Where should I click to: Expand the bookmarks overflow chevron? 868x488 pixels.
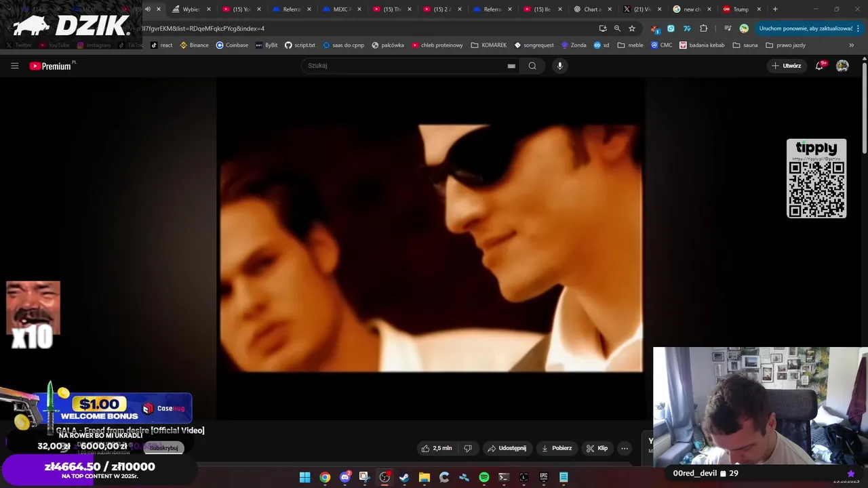(852, 45)
